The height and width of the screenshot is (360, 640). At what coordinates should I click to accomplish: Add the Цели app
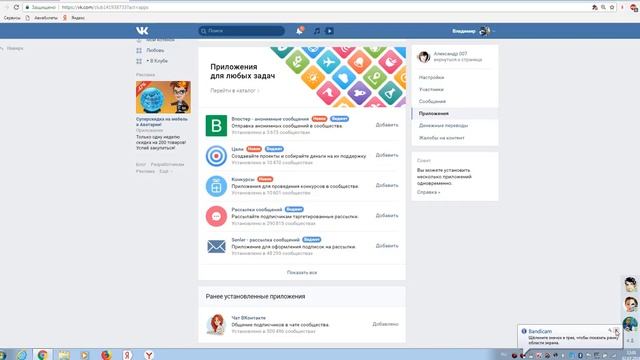387,155
